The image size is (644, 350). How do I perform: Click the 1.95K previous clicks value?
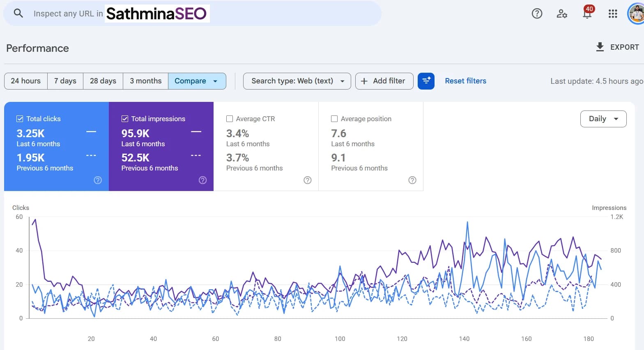pyautogui.click(x=31, y=158)
